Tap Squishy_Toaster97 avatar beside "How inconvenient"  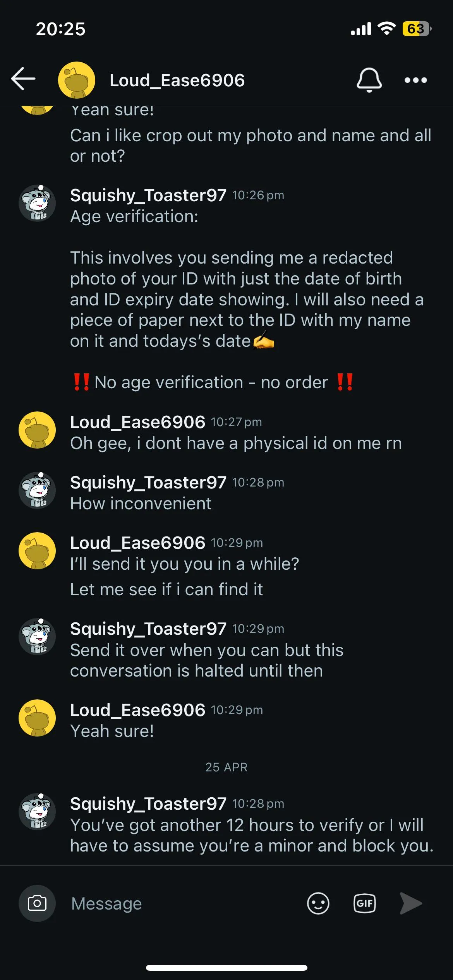(x=37, y=490)
